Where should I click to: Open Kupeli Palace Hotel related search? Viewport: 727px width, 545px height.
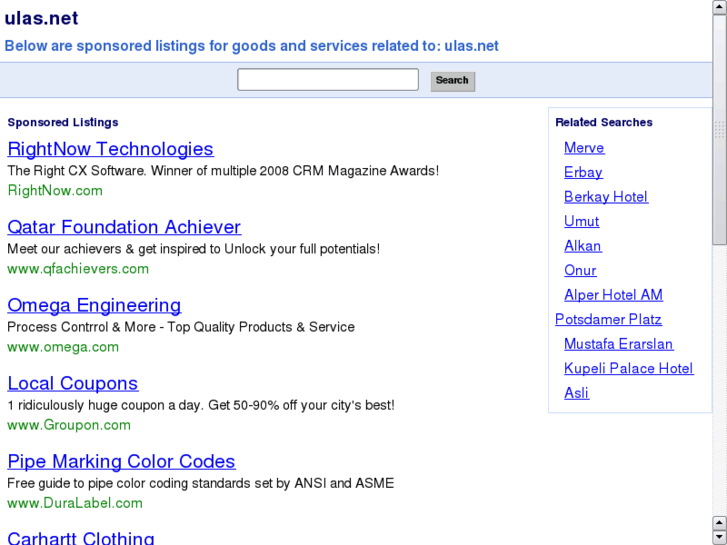click(x=628, y=369)
